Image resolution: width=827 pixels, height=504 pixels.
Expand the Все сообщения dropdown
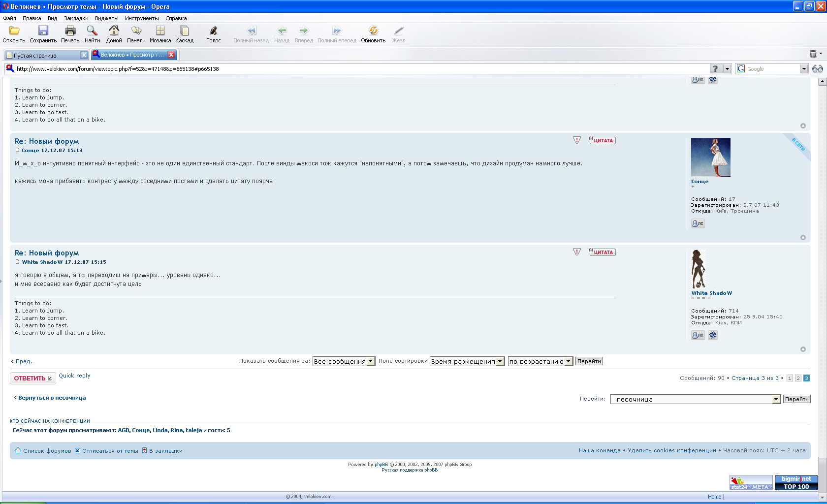point(344,361)
